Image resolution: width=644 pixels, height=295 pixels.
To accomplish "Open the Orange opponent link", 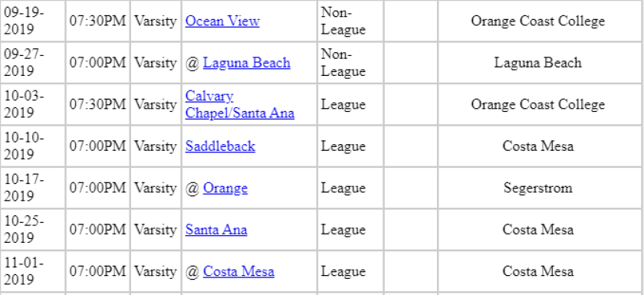I will pyautogui.click(x=225, y=188).
